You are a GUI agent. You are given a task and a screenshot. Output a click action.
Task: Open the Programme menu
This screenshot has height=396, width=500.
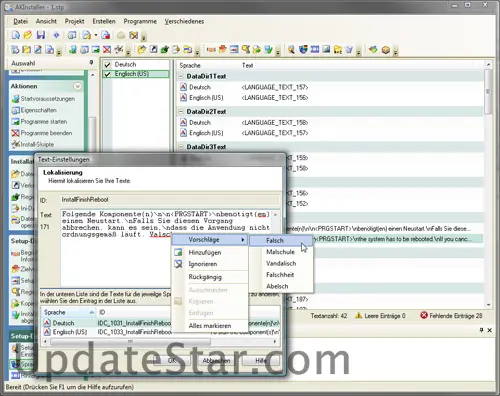(140, 21)
